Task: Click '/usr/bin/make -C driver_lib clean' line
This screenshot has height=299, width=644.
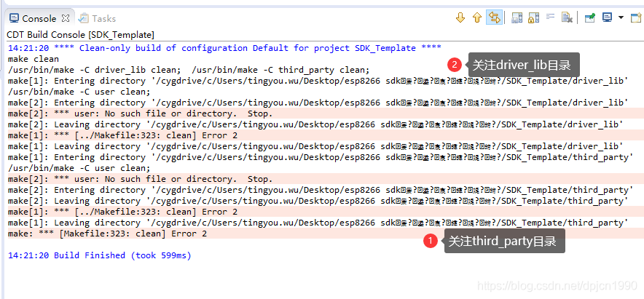Action: (x=189, y=70)
